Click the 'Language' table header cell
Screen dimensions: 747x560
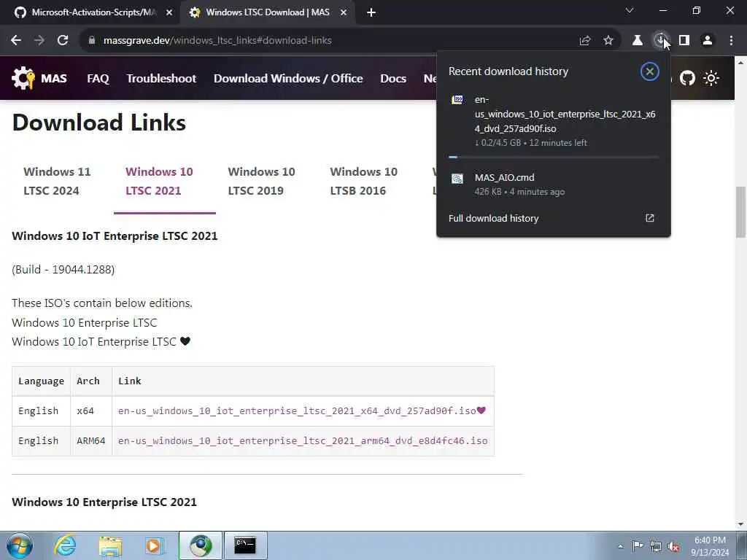tap(41, 381)
